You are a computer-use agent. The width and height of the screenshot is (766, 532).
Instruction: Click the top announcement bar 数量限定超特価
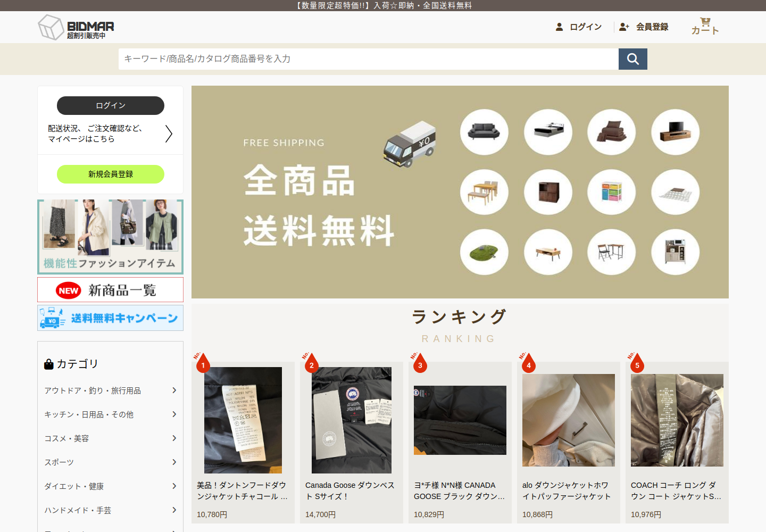pyautogui.click(x=383, y=5)
